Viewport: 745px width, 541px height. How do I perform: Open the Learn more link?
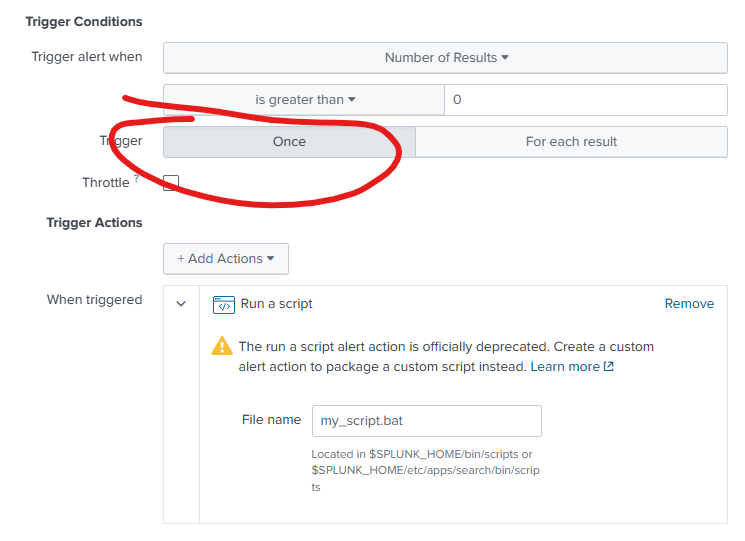[x=565, y=367]
